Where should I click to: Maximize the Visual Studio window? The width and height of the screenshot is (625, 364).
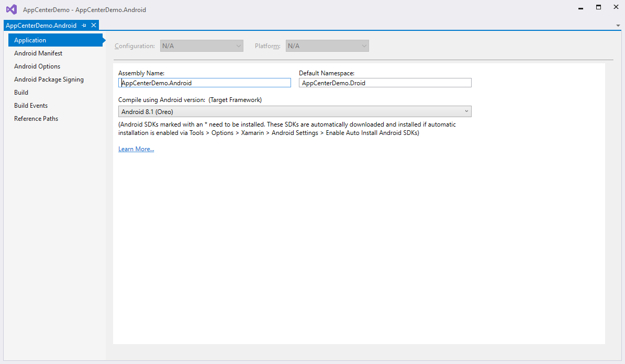[x=598, y=8]
